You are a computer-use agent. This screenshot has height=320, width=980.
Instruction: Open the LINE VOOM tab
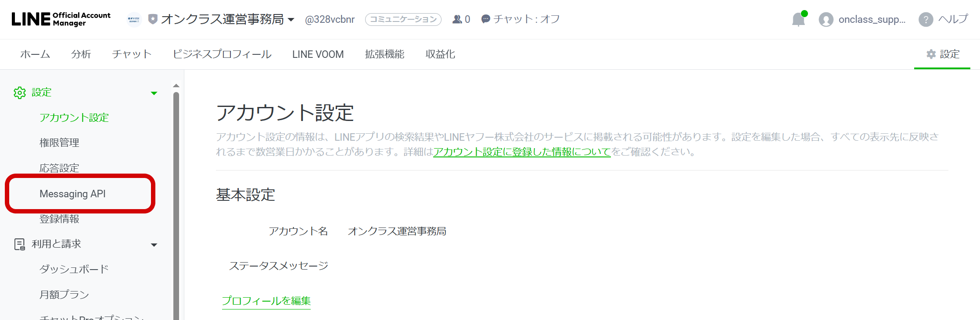(318, 54)
